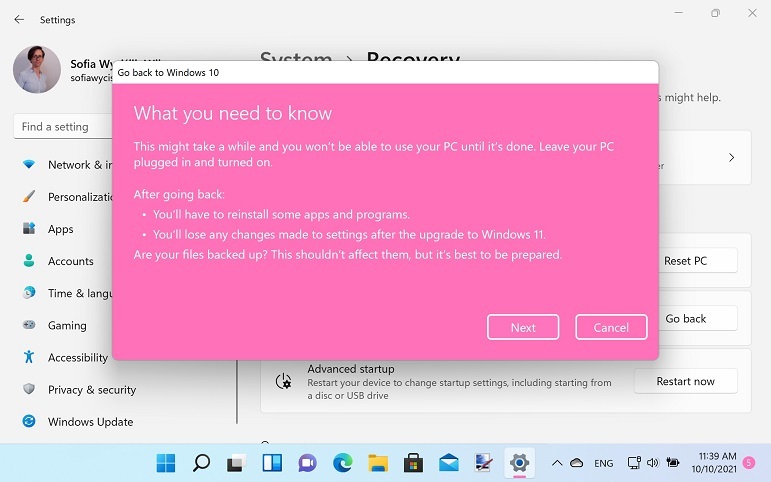Open Accounts settings icon
771x482 pixels.
(29, 261)
